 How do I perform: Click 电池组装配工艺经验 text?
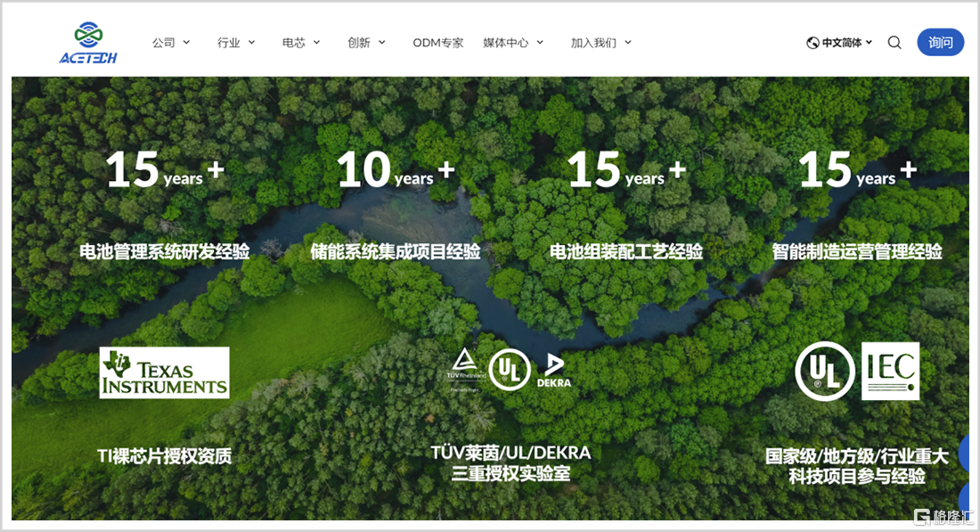point(626,251)
